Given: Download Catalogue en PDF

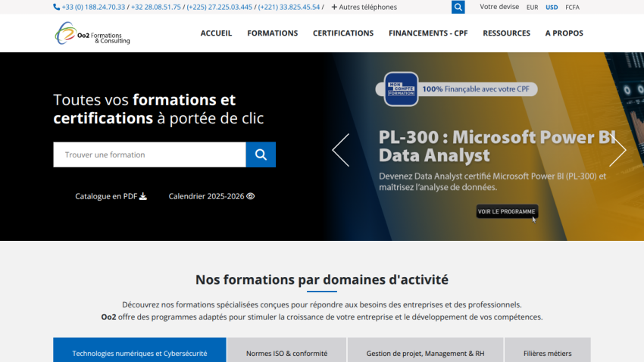Looking at the screenshot, I should 111,196.
